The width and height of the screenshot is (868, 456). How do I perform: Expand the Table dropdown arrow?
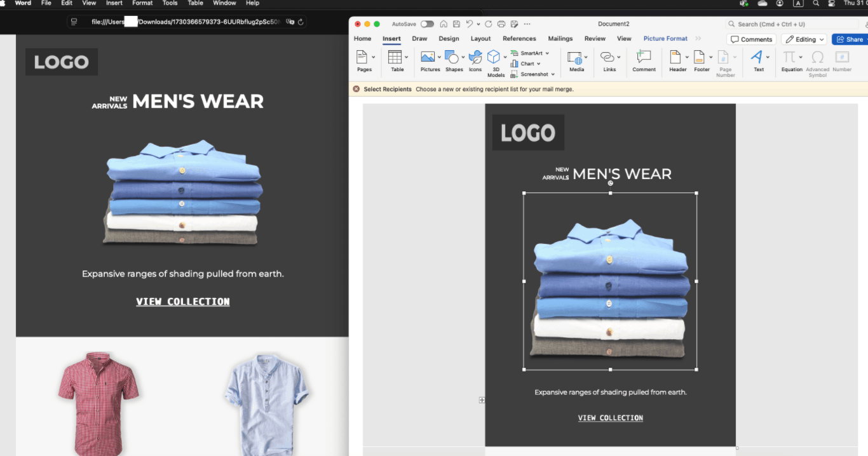click(407, 57)
